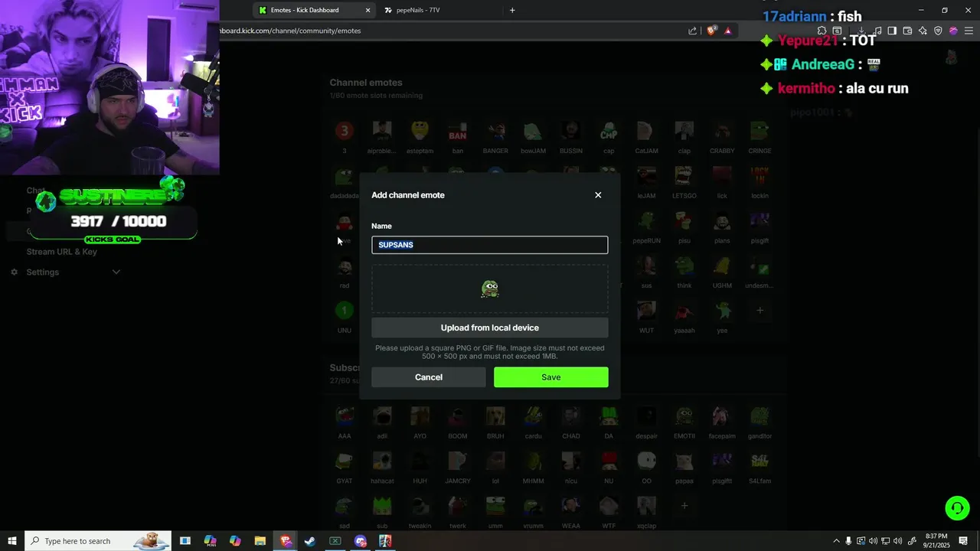Open the support chat headset bubble
980x551 pixels.
[x=956, y=508]
